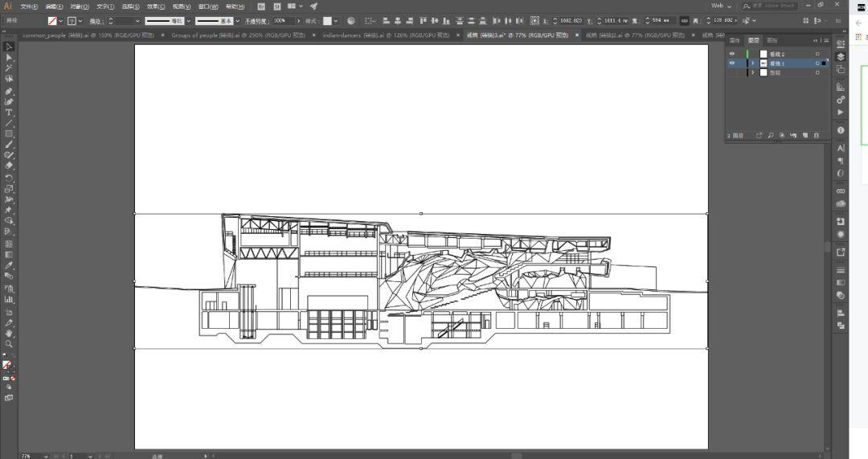This screenshot has width=868, height=459.
Task: Click the GPU performance rocket icon
Action: coord(314,6)
